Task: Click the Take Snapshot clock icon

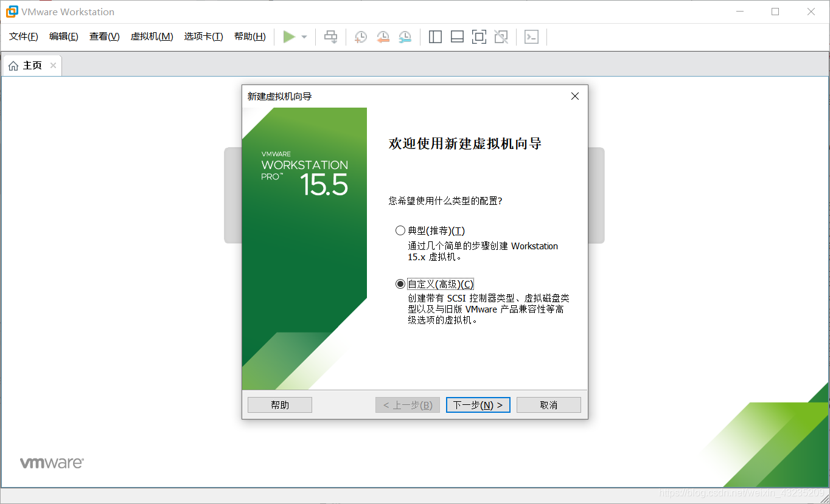Action: pos(361,37)
